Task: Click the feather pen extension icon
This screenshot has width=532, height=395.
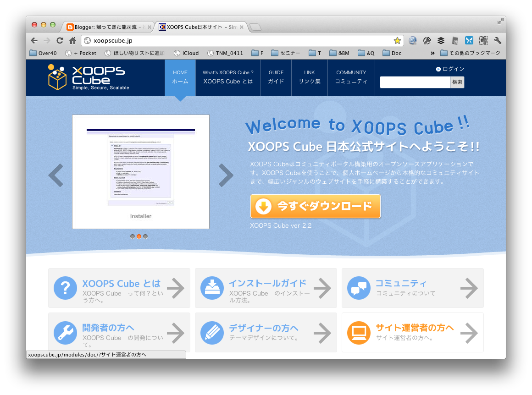Action: [x=427, y=41]
